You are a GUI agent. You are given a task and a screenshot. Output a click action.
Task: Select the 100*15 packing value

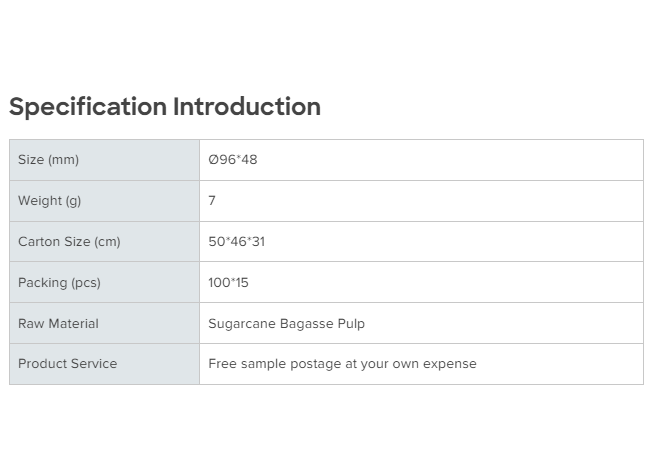click(x=228, y=283)
